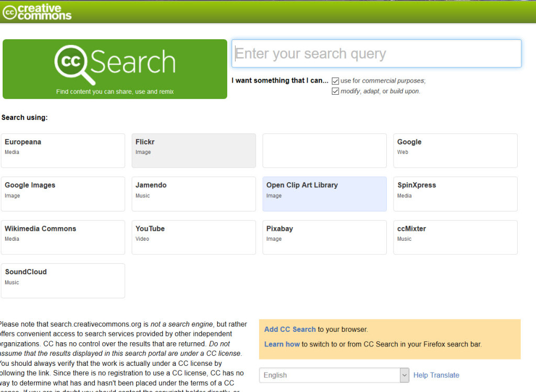
Task: Select the YouTube video search tile
Action: (x=194, y=237)
